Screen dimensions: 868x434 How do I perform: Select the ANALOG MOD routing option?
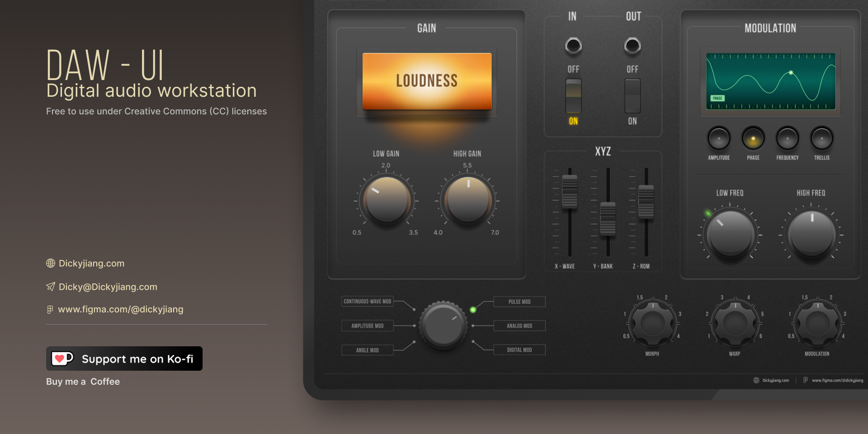click(519, 325)
